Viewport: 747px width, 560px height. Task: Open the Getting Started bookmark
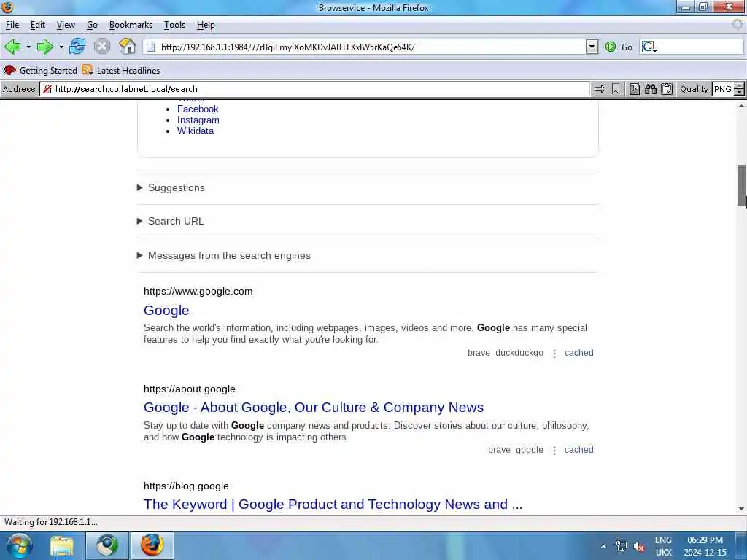(41, 71)
